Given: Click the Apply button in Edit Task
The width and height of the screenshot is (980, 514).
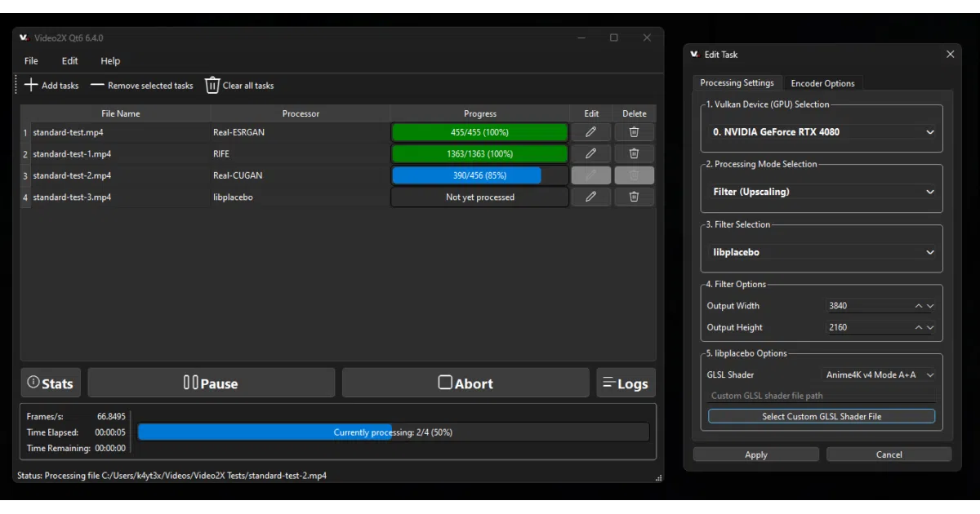Looking at the screenshot, I should (755, 454).
